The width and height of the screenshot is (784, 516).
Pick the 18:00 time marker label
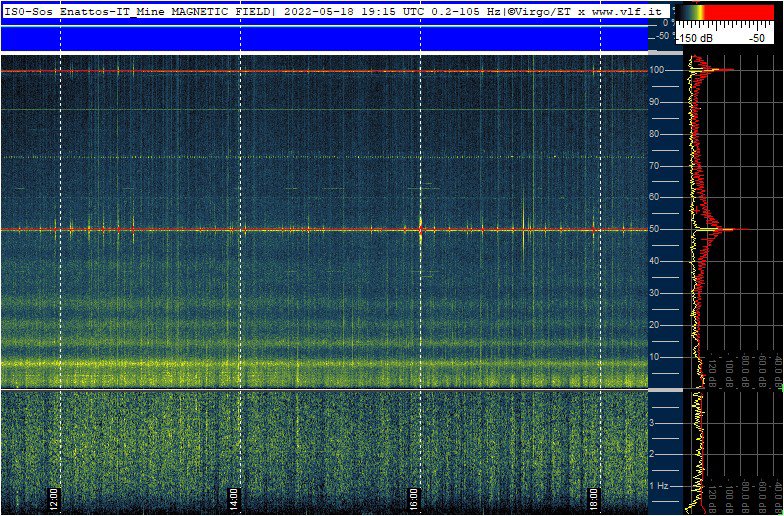click(593, 496)
